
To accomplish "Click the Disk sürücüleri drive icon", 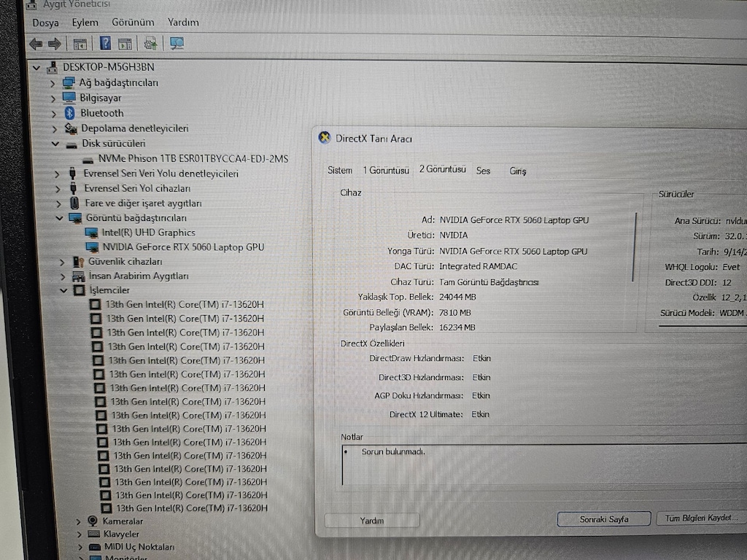I will click(71, 144).
